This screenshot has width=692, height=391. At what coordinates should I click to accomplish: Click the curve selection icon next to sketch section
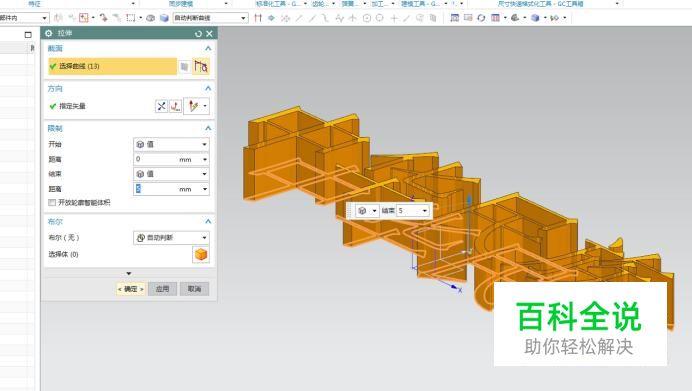[201, 67]
